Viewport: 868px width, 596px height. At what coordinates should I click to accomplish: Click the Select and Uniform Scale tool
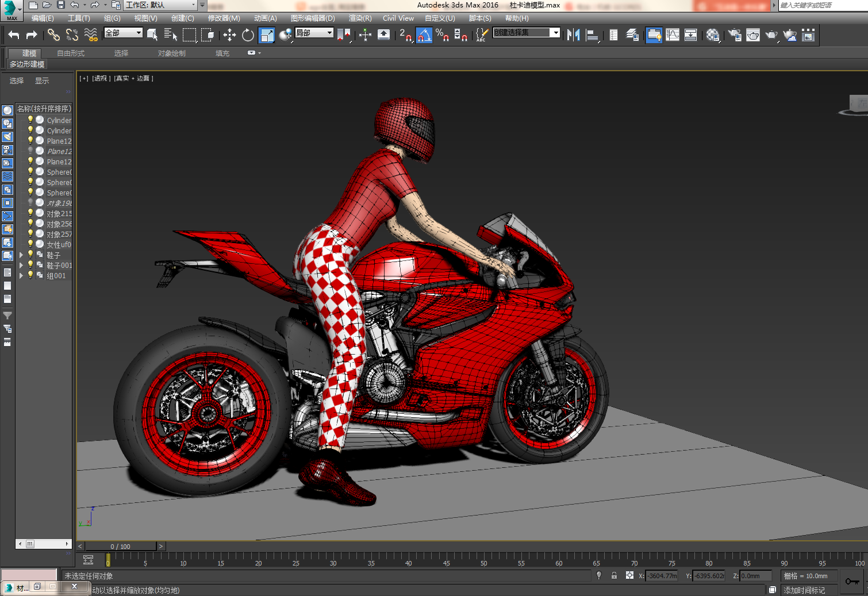pos(267,35)
